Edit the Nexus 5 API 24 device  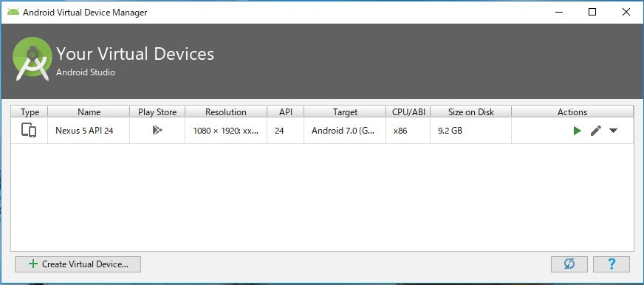coord(596,131)
